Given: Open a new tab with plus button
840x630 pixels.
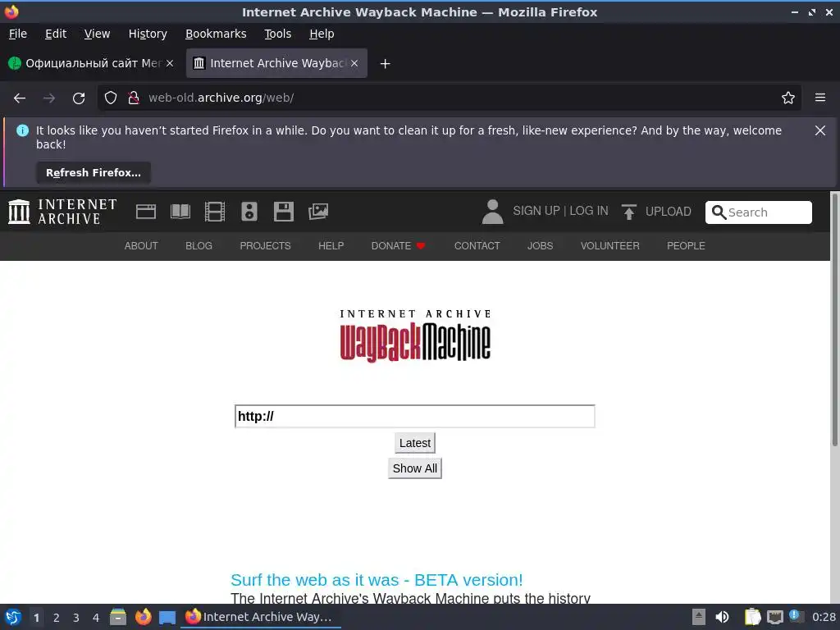Looking at the screenshot, I should pyautogui.click(x=385, y=64).
